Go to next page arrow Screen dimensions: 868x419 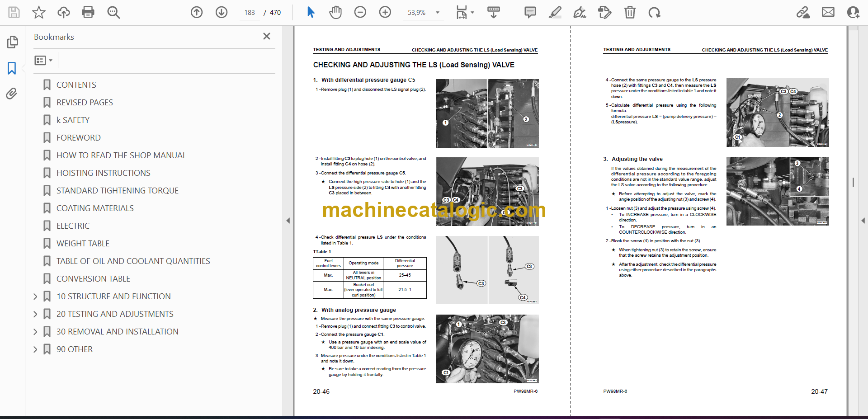point(222,12)
